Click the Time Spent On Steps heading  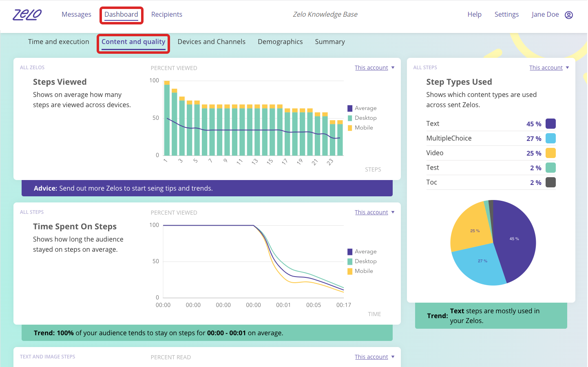pyautogui.click(x=75, y=226)
